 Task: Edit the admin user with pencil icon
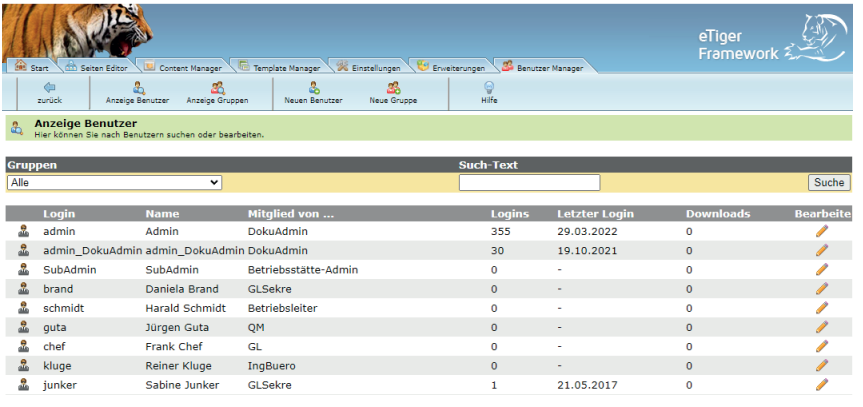click(x=822, y=231)
